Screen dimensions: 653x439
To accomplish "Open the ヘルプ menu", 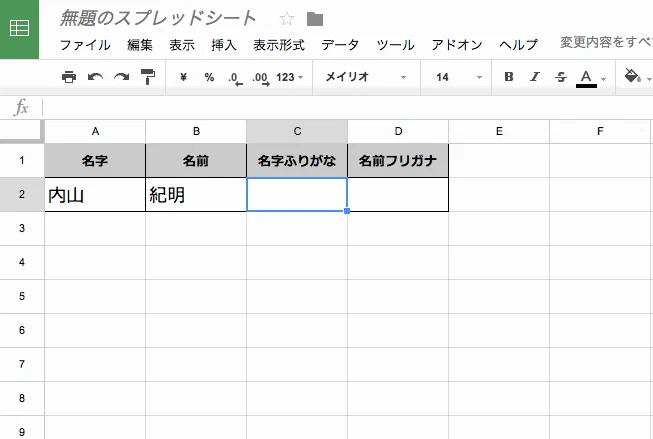I will tap(518, 45).
